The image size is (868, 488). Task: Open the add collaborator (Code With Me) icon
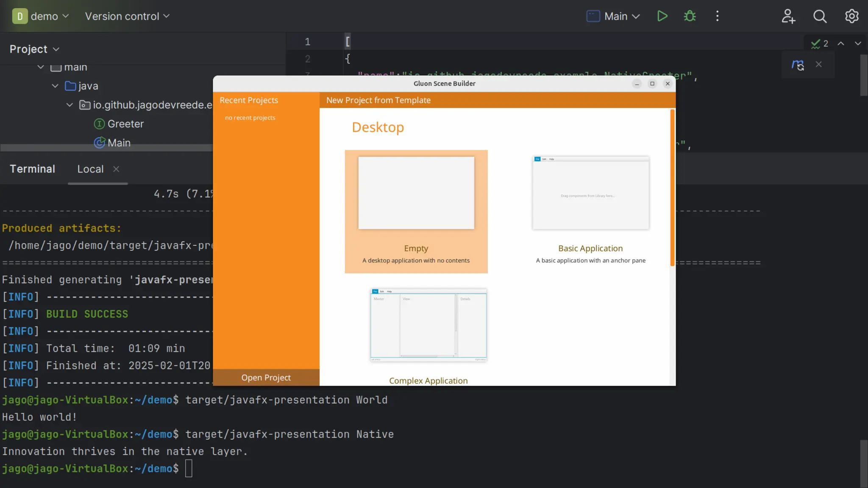(x=788, y=16)
